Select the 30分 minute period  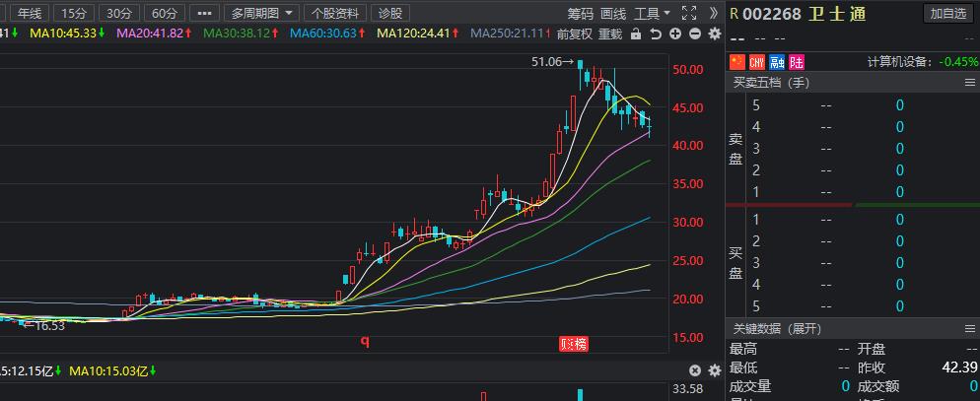tap(118, 13)
